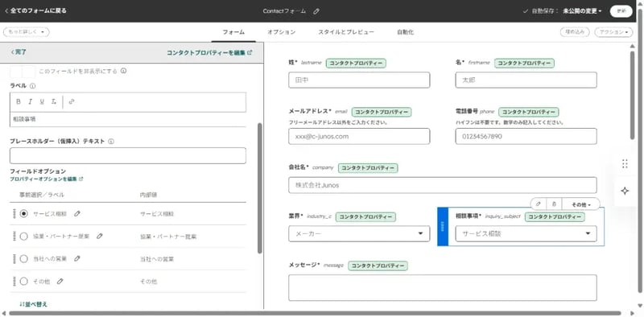Screen dimensions: 644x317
Task: Clear text formatting in label editor
Action: [53, 102]
